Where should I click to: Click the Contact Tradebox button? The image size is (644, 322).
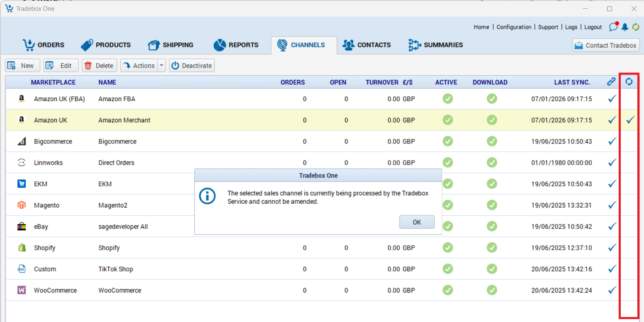606,45
